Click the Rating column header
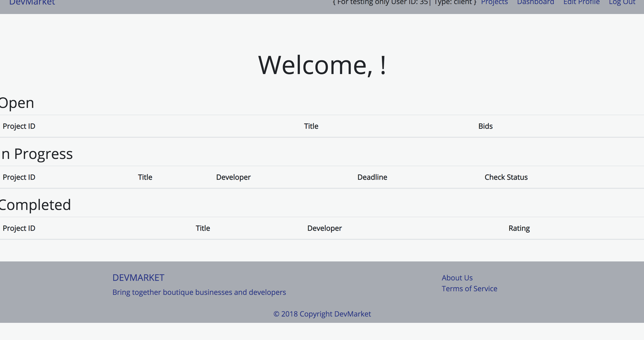This screenshot has width=644, height=340. coord(519,228)
